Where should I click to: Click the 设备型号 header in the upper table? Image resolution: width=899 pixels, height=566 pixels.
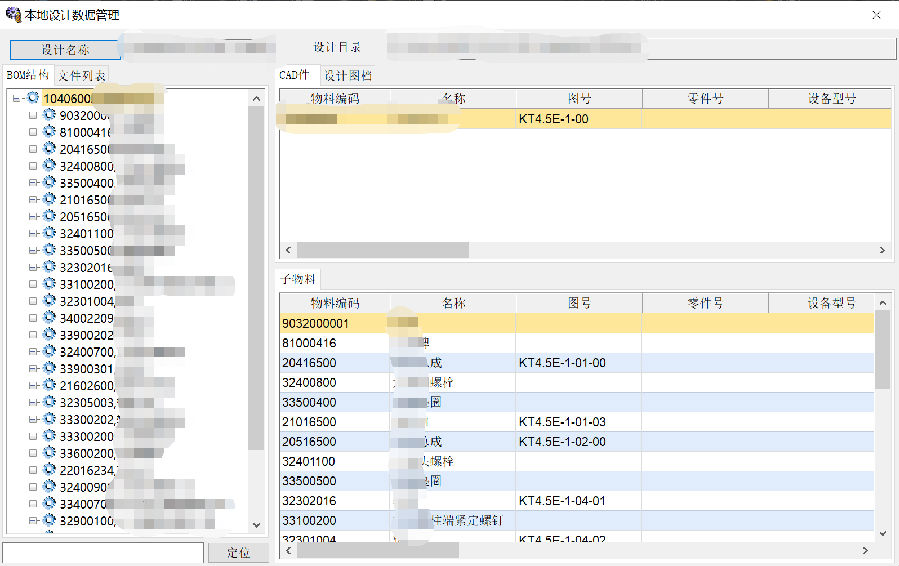831,99
